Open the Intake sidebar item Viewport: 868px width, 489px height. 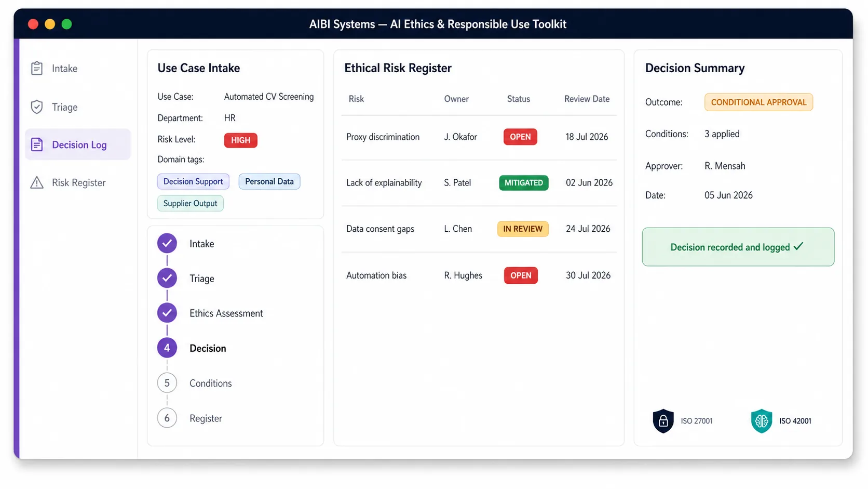point(78,68)
